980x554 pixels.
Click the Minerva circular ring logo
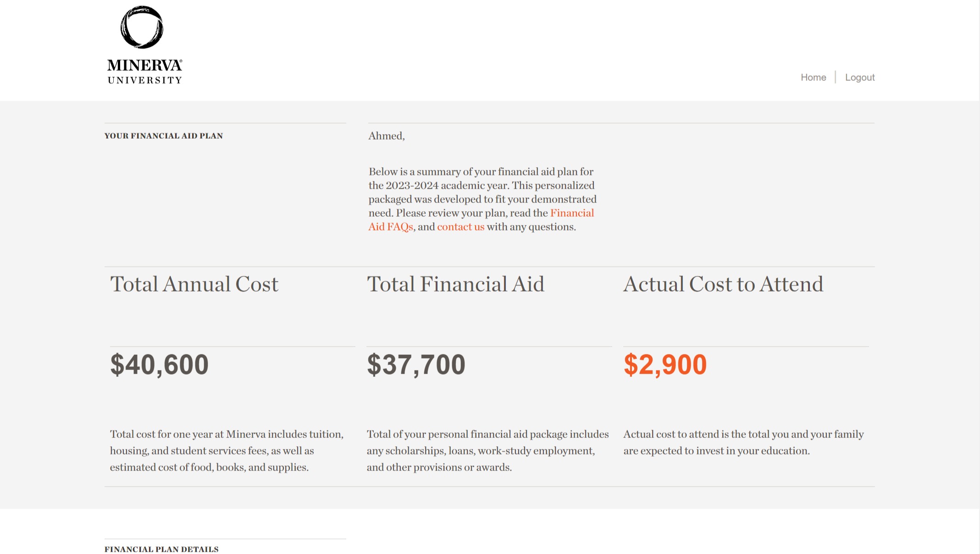point(142,27)
